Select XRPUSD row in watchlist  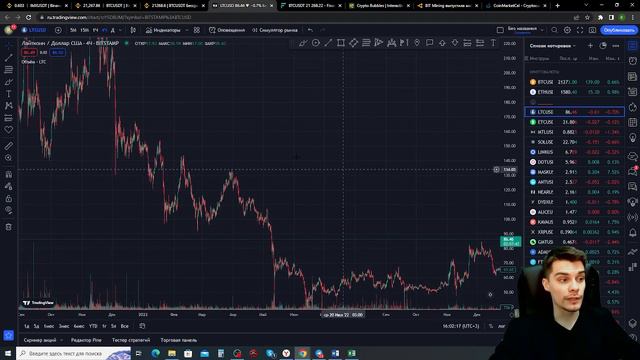pos(574,232)
